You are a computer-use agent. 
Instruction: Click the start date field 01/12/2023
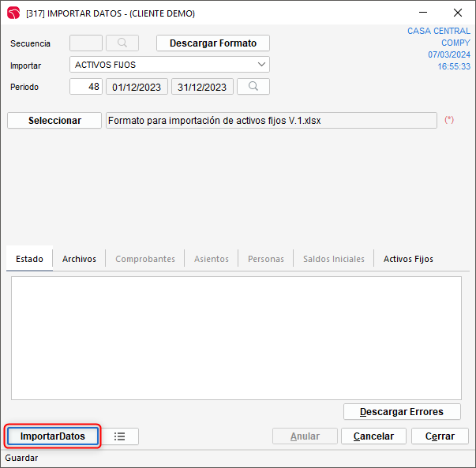tap(137, 87)
